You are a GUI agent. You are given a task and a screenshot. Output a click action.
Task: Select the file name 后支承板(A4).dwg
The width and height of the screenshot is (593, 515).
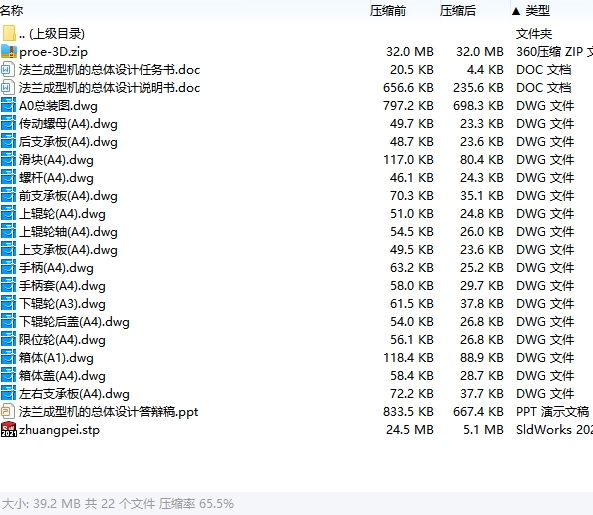click(68, 142)
